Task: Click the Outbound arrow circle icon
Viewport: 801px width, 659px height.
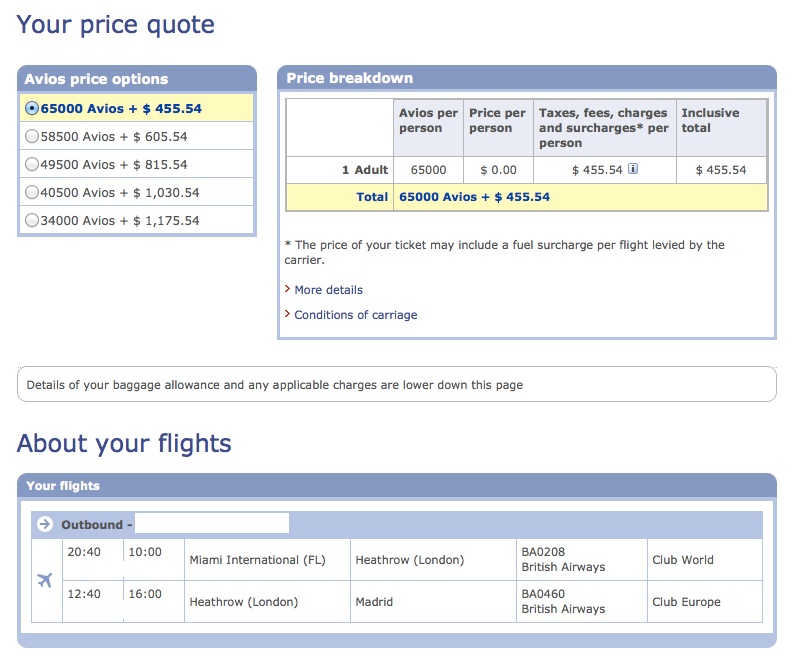Action: pyautogui.click(x=44, y=524)
